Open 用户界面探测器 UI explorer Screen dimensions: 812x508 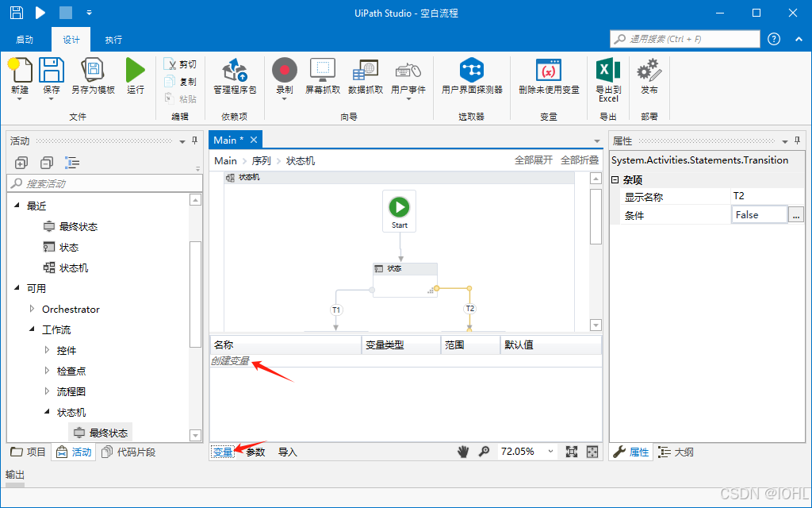[472, 77]
